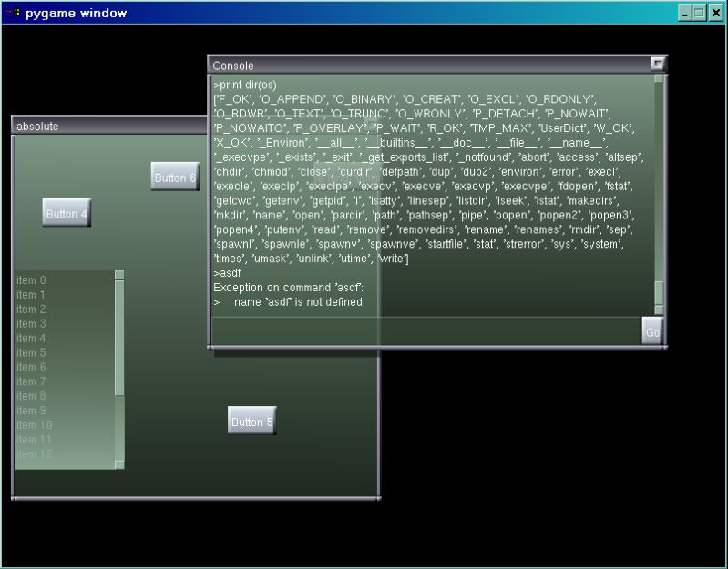
Task: Close the pygame window
Action: [x=716, y=13]
